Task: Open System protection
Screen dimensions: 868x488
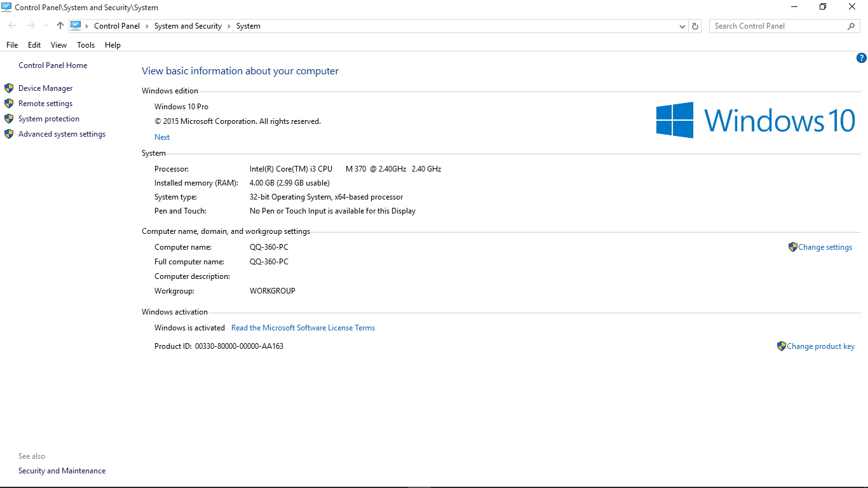Action: 49,119
